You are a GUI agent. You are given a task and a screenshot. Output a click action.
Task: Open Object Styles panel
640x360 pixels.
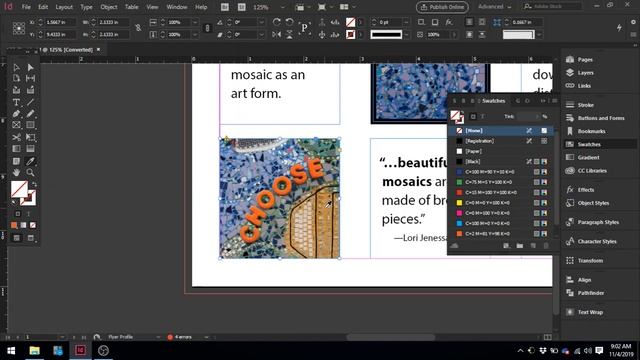point(593,203)
